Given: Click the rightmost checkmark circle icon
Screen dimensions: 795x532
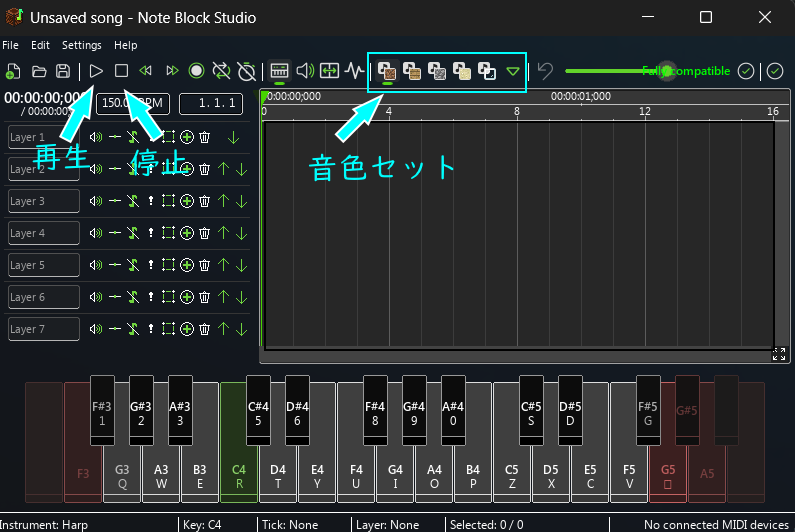Looking at the screenshot, I should click(x=775, y=71).
